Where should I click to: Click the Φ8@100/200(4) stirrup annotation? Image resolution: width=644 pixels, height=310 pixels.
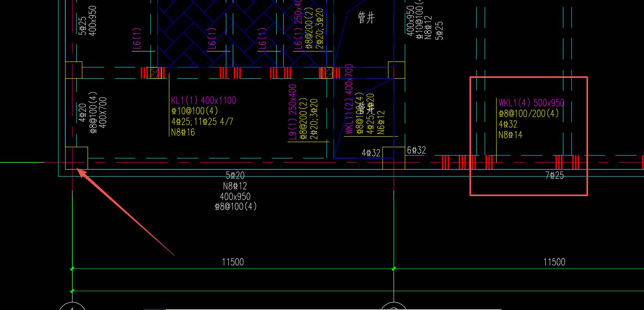coord(529,114)
